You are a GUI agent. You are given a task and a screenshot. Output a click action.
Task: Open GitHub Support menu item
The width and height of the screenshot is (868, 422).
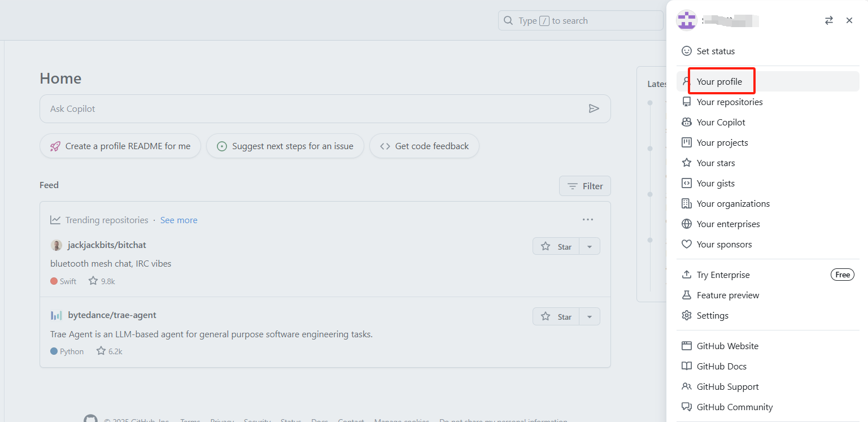click(x=768, y=386)
